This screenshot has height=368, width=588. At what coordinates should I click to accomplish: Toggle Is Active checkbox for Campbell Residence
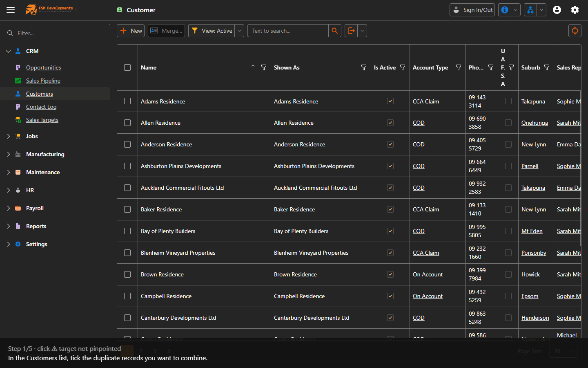click(390, 296)
